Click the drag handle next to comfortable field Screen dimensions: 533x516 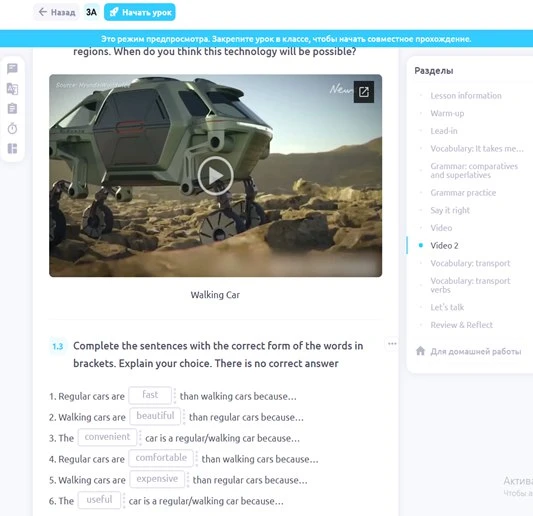click(196, 459)
